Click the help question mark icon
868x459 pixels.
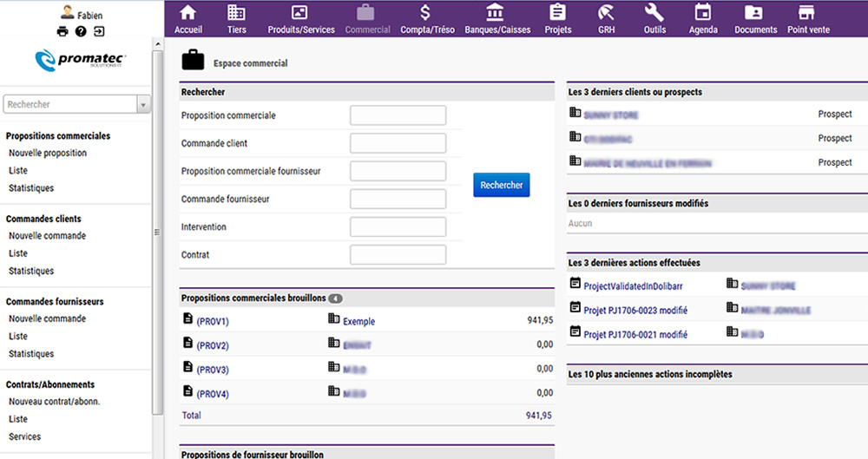tap(81, 31)
